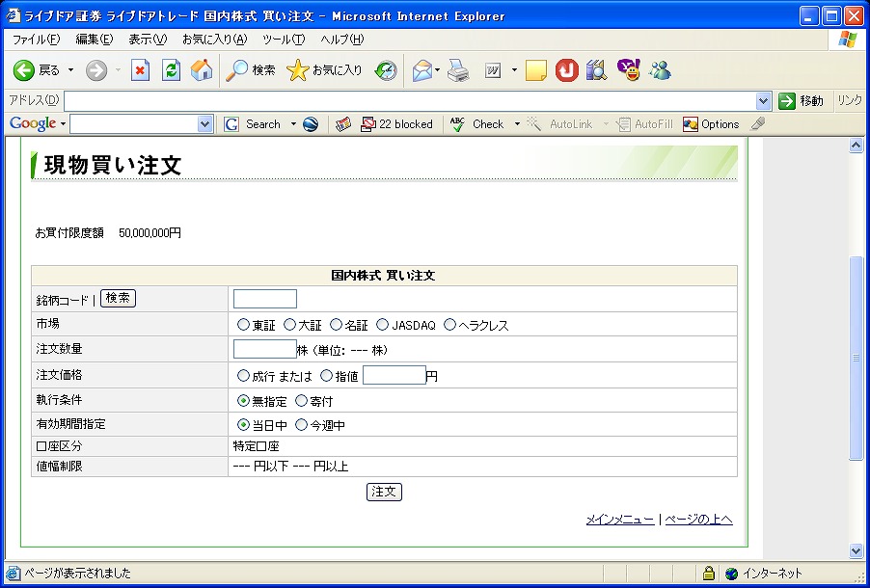Open the Check dropdown arrow
This screenshot has width=870, height=588.
pos(517,124)
